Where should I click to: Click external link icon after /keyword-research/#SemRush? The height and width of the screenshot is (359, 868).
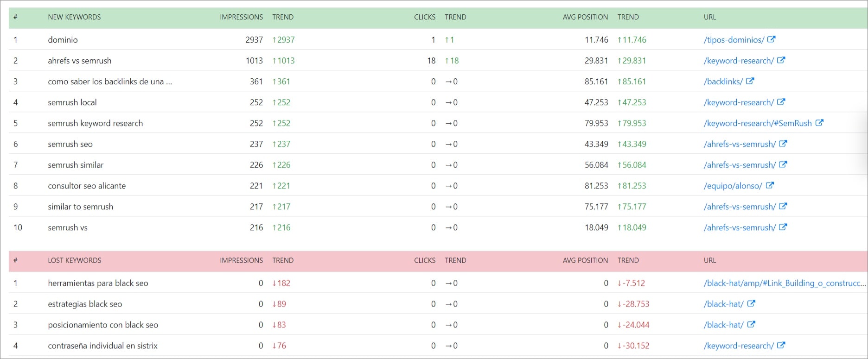tap(819, 123)
